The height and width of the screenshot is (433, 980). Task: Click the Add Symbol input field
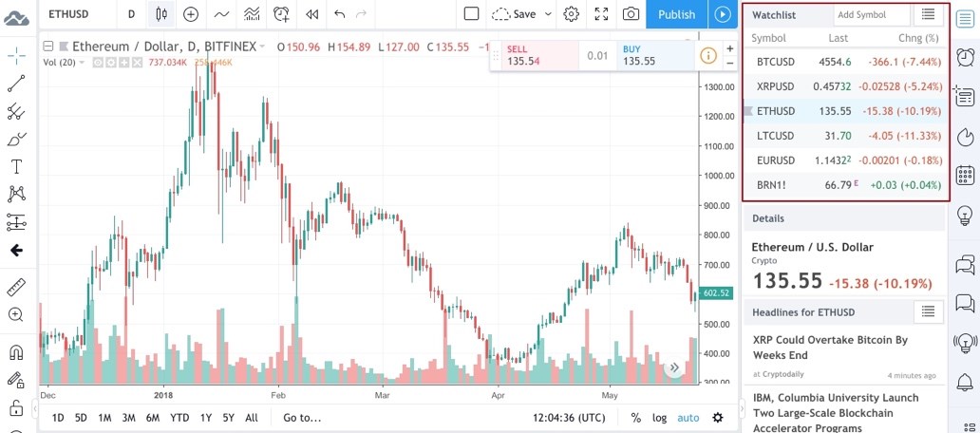872,14
